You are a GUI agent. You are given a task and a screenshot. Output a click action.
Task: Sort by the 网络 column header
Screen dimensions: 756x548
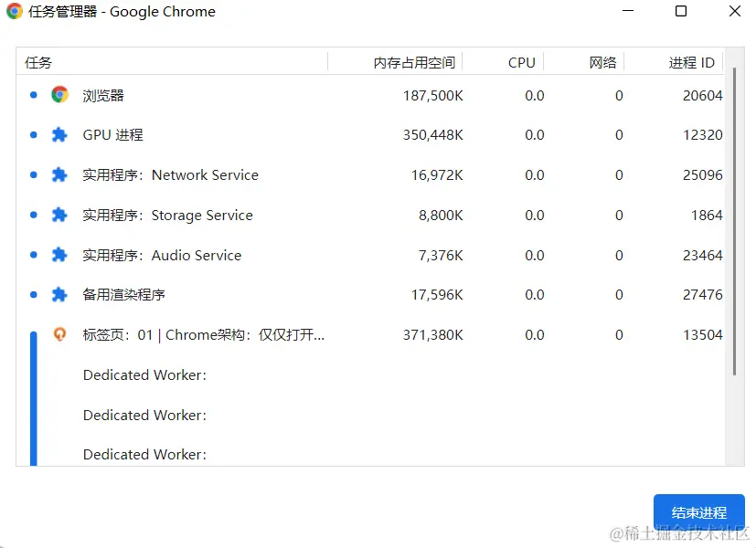pos(602,63)
